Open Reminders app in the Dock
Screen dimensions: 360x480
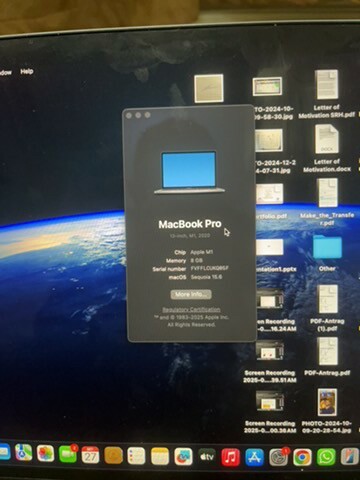(136, 456)
